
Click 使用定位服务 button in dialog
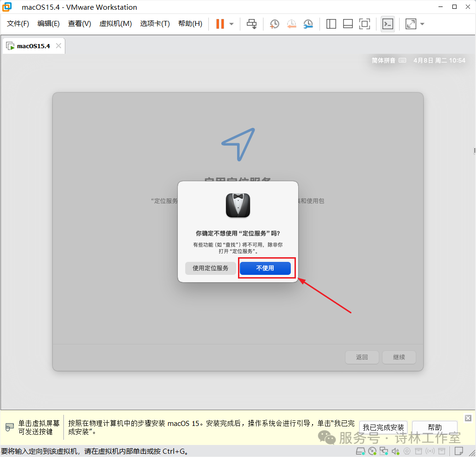pos(210,268)
